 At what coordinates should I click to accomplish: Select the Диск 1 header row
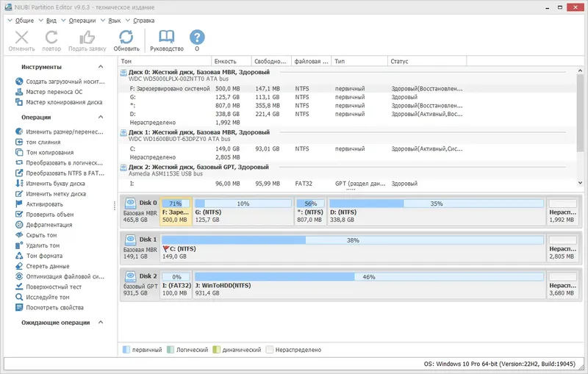pyautogui.click(x=348, y=135)
